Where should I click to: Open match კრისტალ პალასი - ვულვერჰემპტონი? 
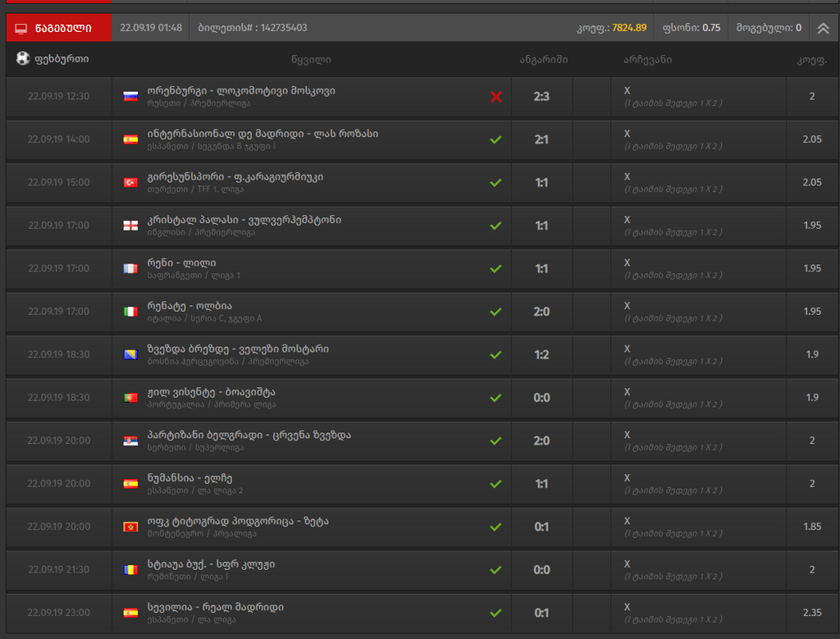pos(244,220)
